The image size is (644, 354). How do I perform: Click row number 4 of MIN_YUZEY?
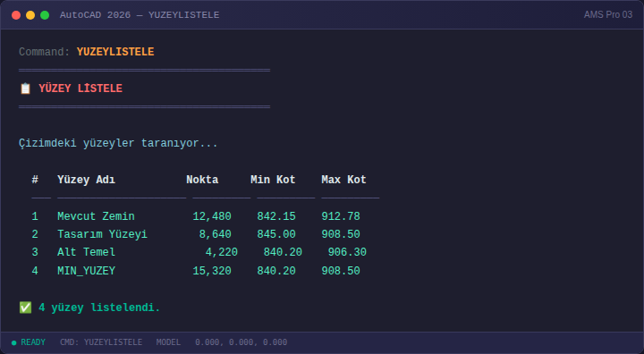point(35,271)
